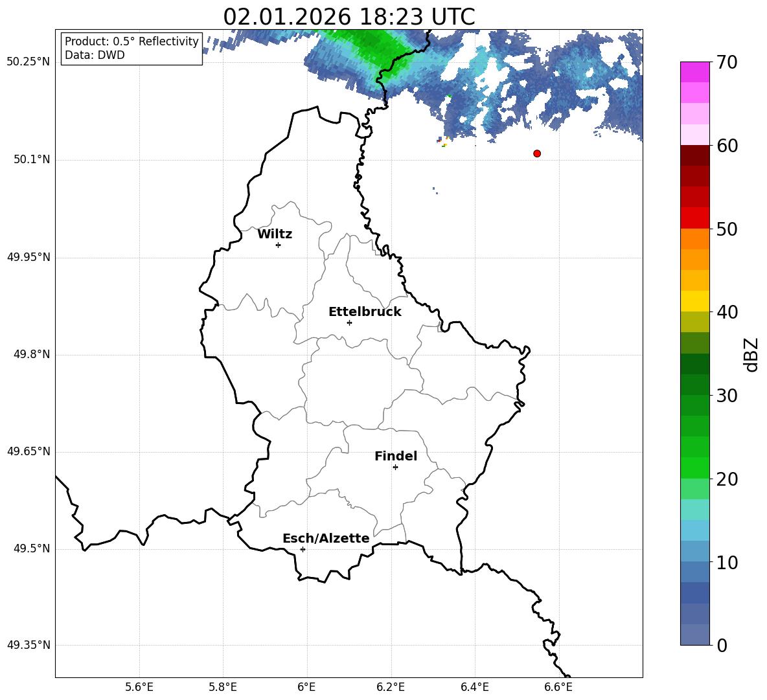Click the yellow 40–42 dBZ colorbar segment
Screen dimensions: 767x700
coord(694,301)
